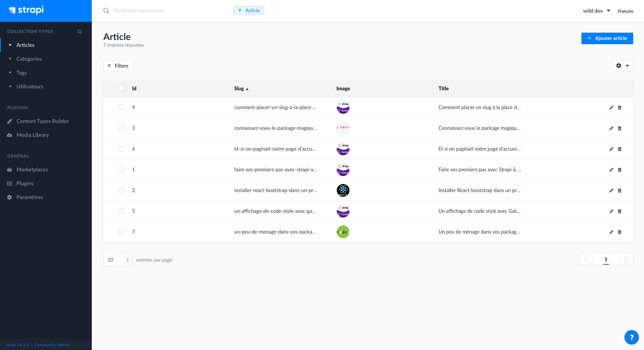Image resolution: width=644 pixels, height=350 pixels.
Task: Edit article 5 with the pencil icon
Action: pos(611,211)
